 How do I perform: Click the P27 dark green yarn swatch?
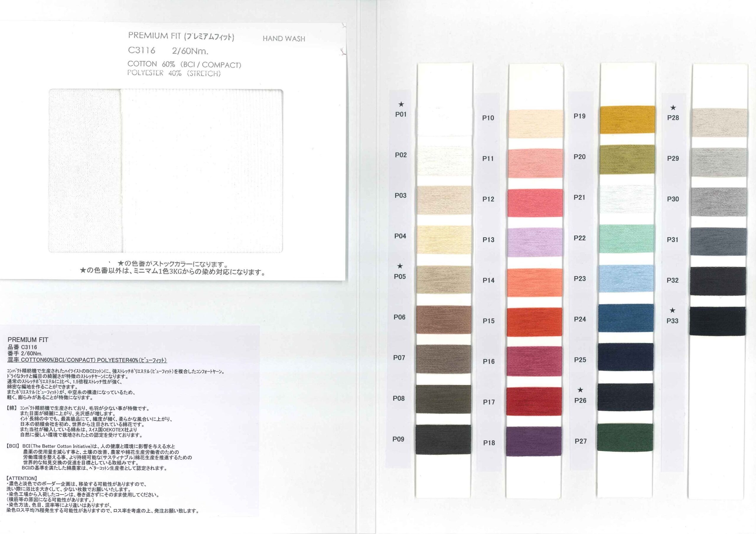(x=625, y=437)
